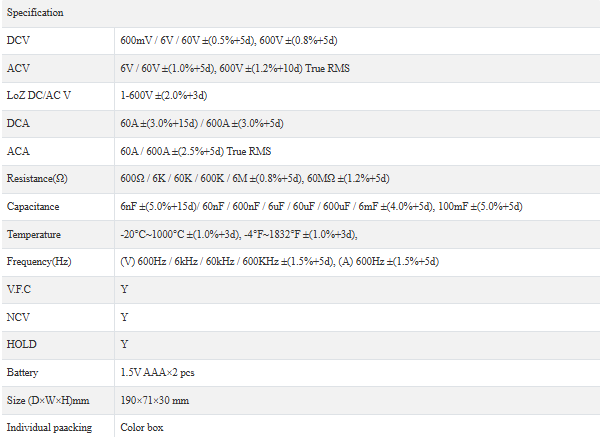The height and width of the screenshot is (437, 603).
Task: Click the Color box packing value
Action: click(142, 427)
